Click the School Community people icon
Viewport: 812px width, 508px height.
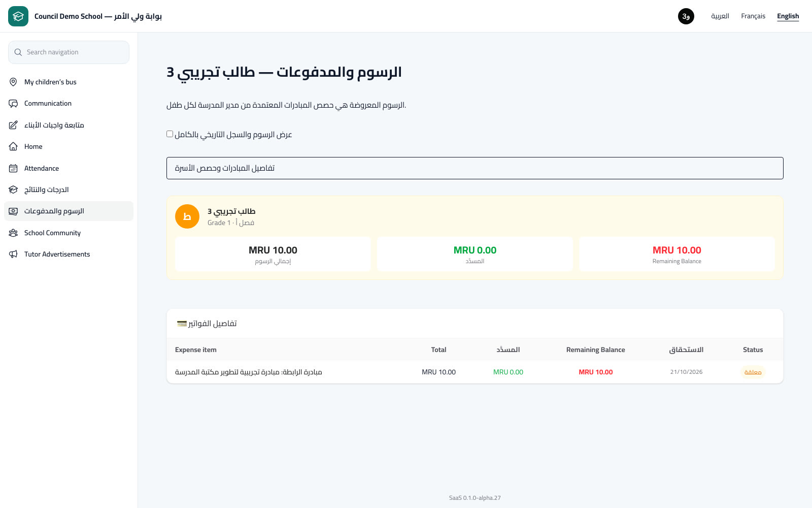click(13, 233)
